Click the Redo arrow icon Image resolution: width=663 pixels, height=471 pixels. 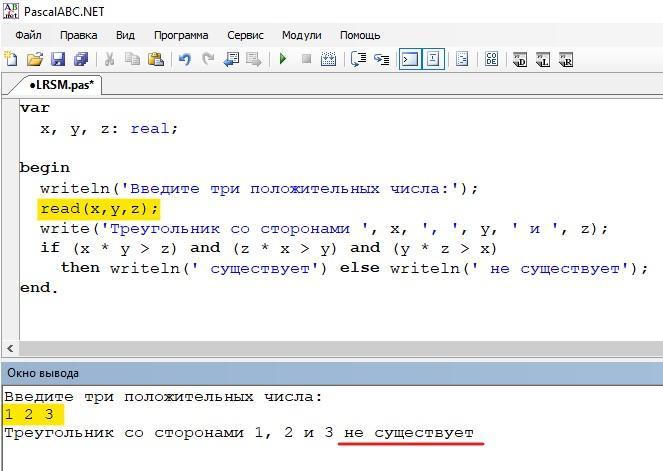[208, 59]
